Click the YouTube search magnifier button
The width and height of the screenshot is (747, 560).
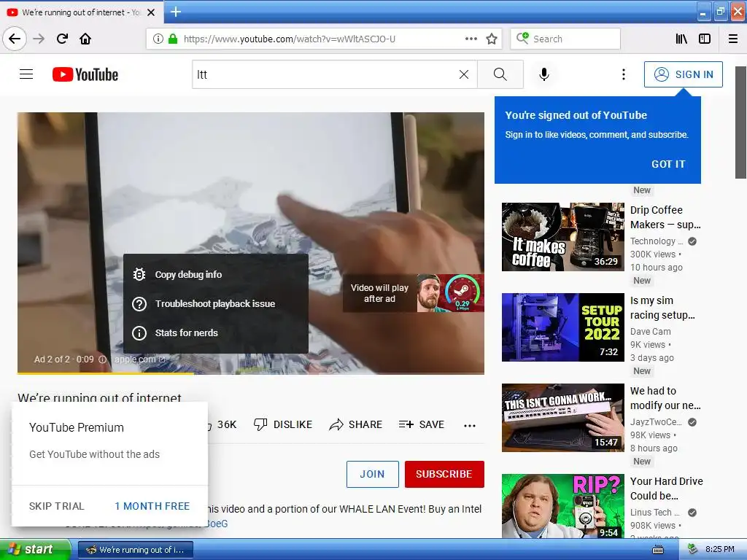click(x=500, y=74)
